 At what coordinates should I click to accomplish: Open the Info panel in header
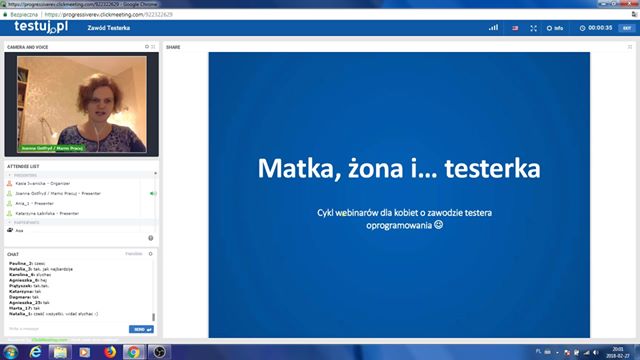(x=555, y=28)
